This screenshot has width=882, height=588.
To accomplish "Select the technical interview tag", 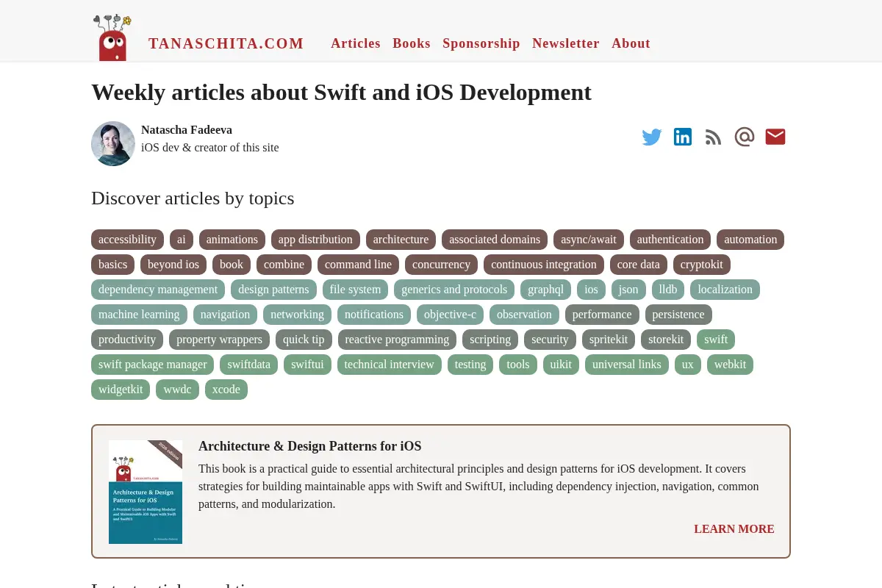I will [x=390, y=365].
